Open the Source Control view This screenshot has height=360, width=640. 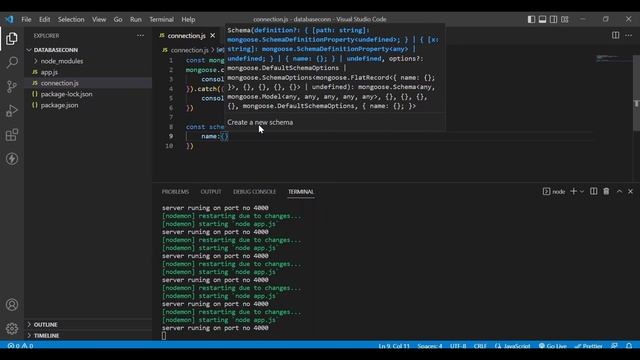point(12,87)
